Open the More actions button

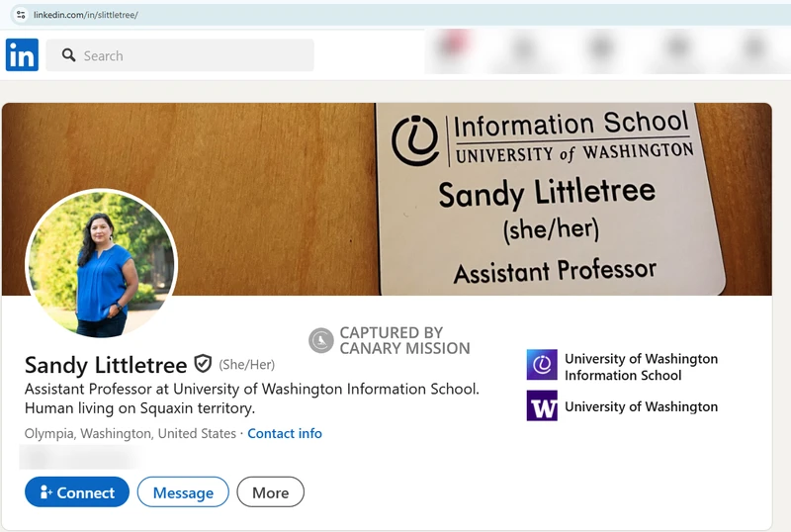[x=270, y=492]
